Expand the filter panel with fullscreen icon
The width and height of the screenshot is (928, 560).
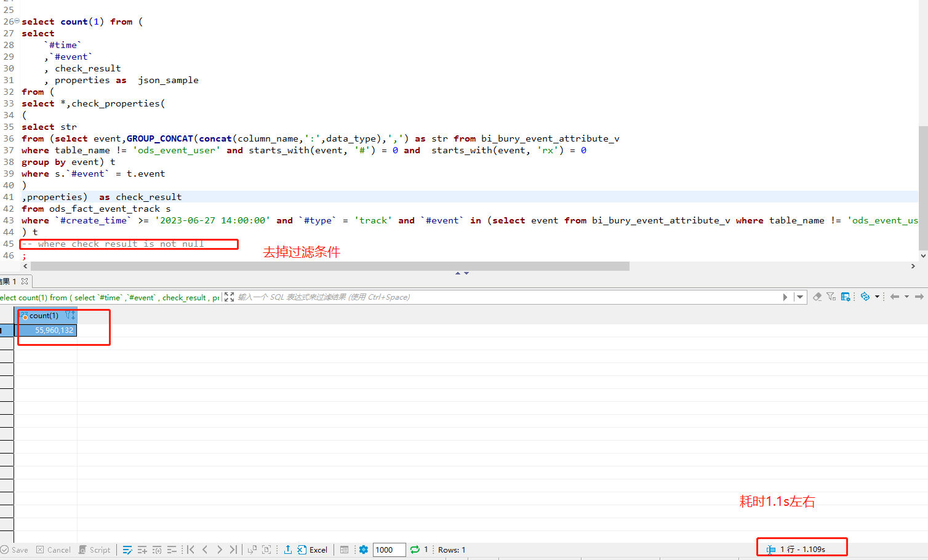[230, 297]
